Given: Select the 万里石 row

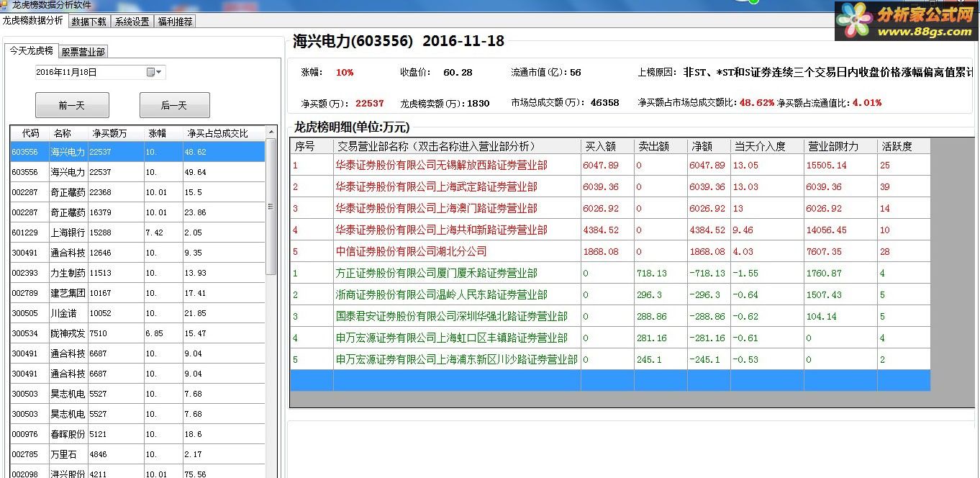Looking at the screenshot, I should coord(137,454).
